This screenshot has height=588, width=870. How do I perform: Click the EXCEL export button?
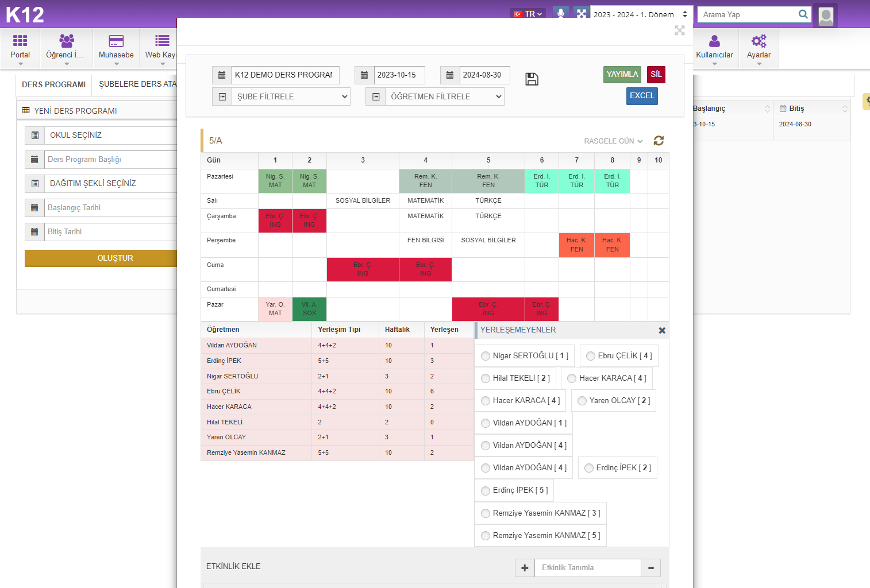click(642, 96)
